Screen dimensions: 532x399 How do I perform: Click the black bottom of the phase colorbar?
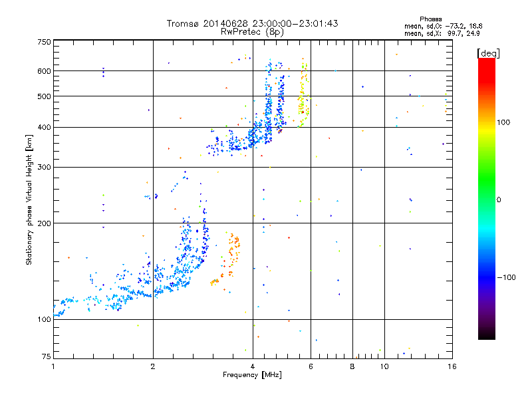point(487,334)
